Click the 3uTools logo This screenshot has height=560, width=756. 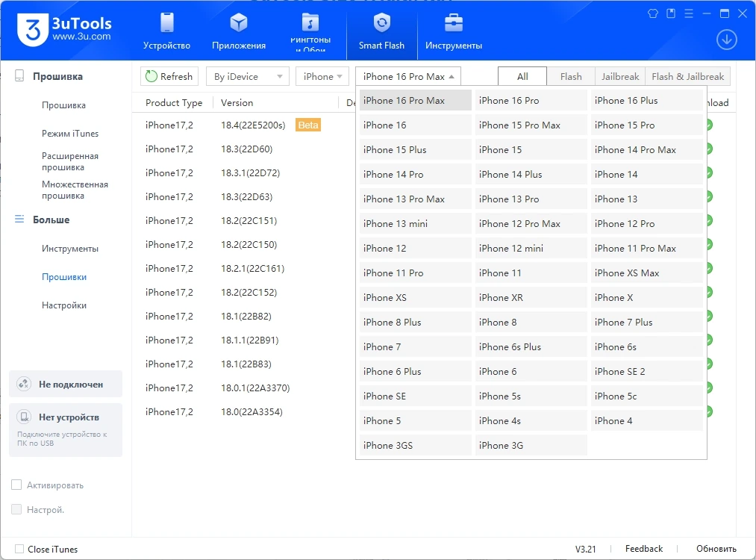65,29
